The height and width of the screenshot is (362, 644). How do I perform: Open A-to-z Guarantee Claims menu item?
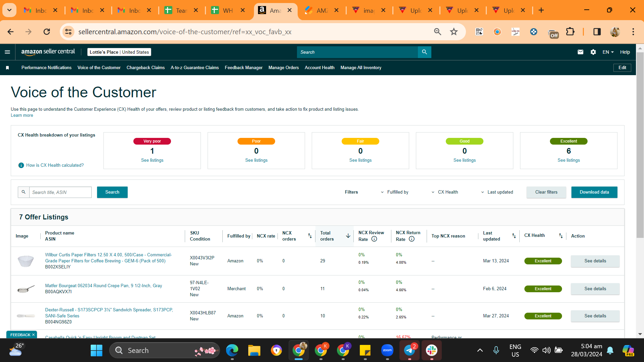click(195, 68)
